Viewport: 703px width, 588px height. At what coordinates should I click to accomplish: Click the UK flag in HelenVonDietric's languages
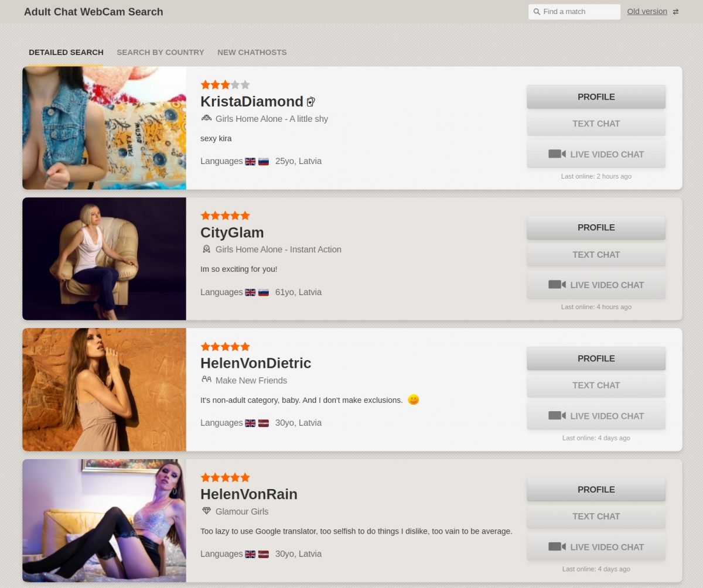tap(250, 423)
